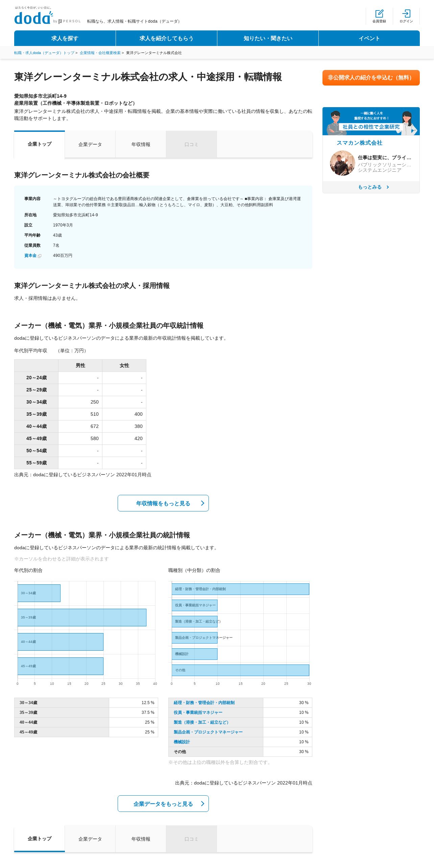
Task: Select the top 企業データ tab
Action: point(90,144)
